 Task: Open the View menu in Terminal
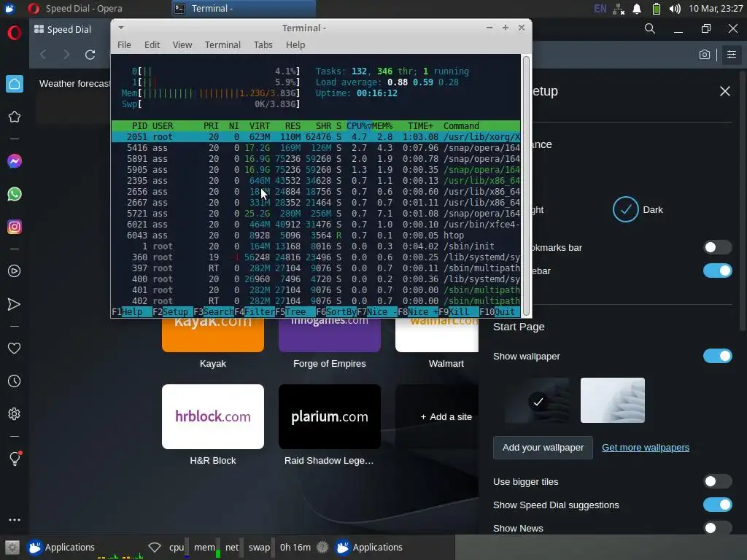[182, 44]
